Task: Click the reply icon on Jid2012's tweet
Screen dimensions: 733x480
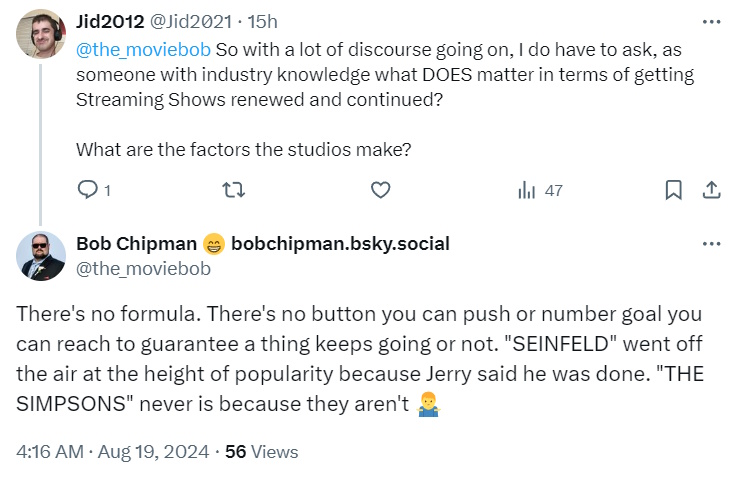Action: coord(87,190)
